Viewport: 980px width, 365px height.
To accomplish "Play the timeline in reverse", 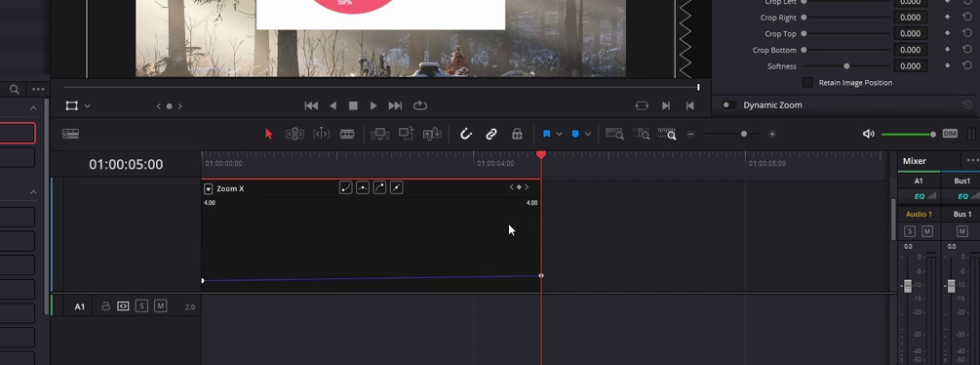I will pos(333,105).
